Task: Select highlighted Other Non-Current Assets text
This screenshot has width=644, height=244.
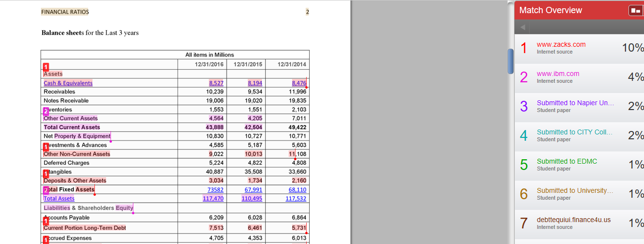Action: coord(77,154)
